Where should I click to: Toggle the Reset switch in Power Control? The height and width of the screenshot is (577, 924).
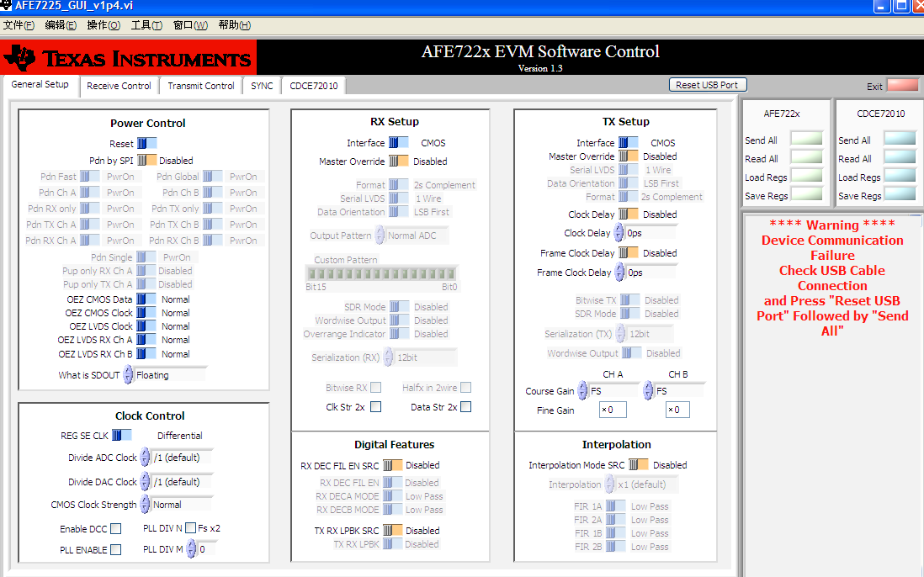pyautogui.click(x=146, y=143)
